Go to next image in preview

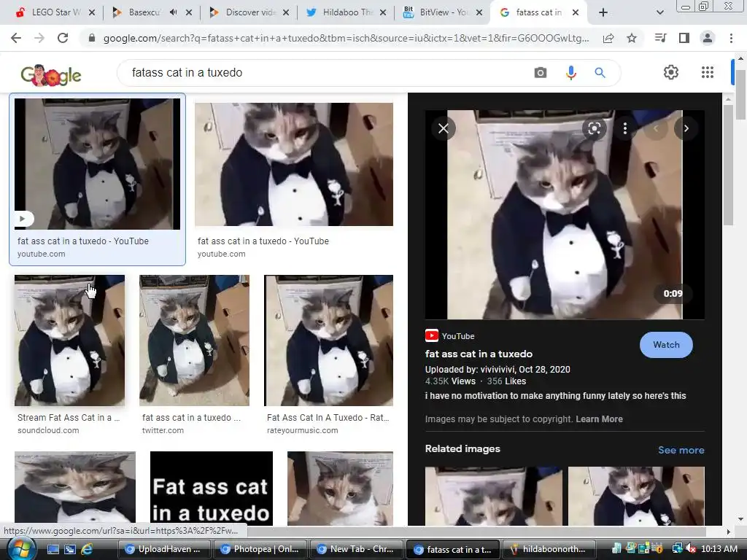pyautogui.click(x=686, y=128)
